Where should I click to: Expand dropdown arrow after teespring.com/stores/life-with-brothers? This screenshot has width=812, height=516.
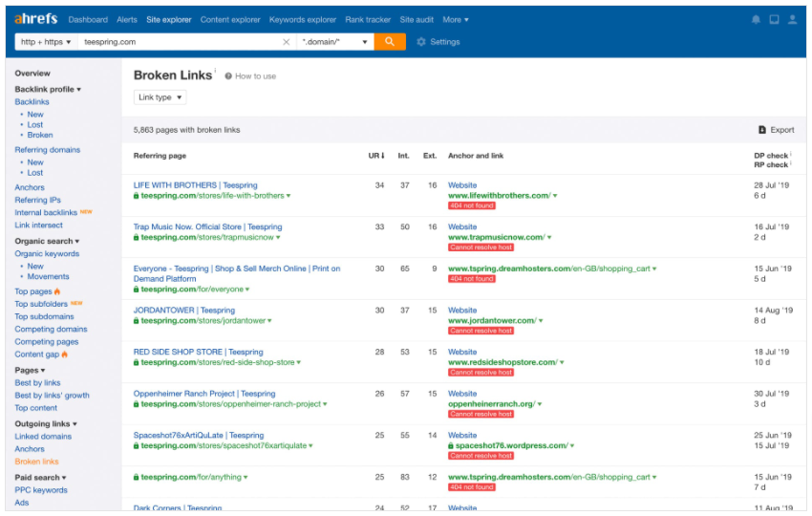(288, 196)
